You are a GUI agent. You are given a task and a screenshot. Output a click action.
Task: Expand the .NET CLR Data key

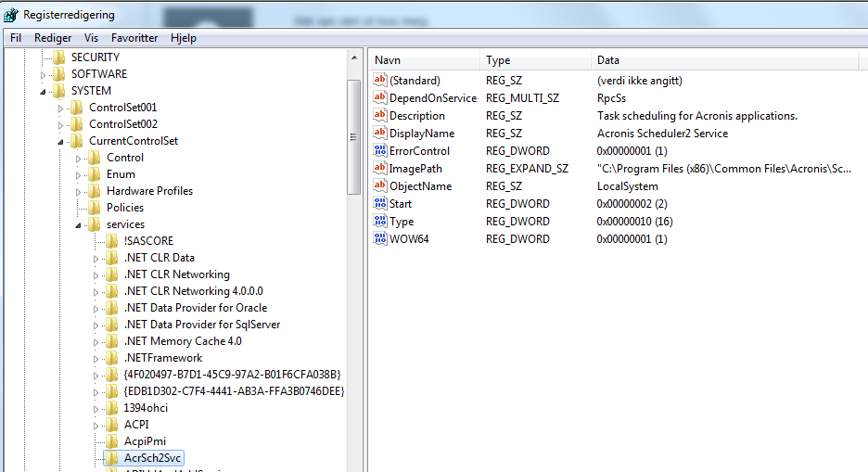[x=96, y=259]
